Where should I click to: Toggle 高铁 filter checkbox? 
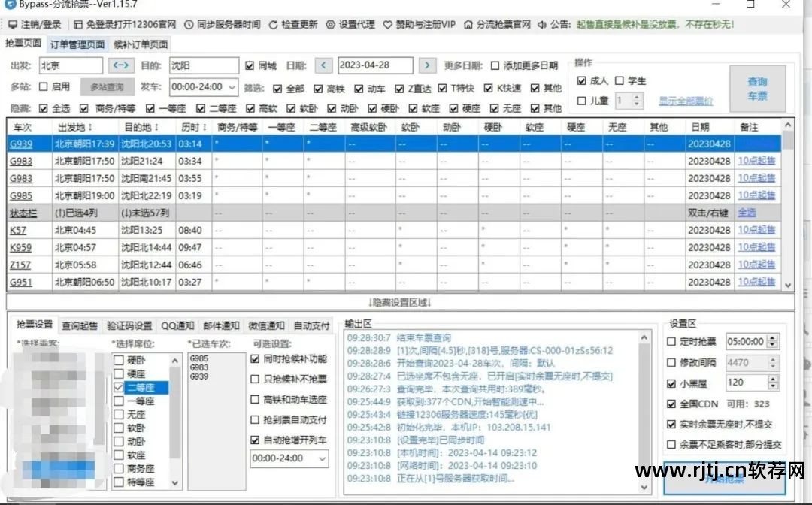click(x=318, y=89)
